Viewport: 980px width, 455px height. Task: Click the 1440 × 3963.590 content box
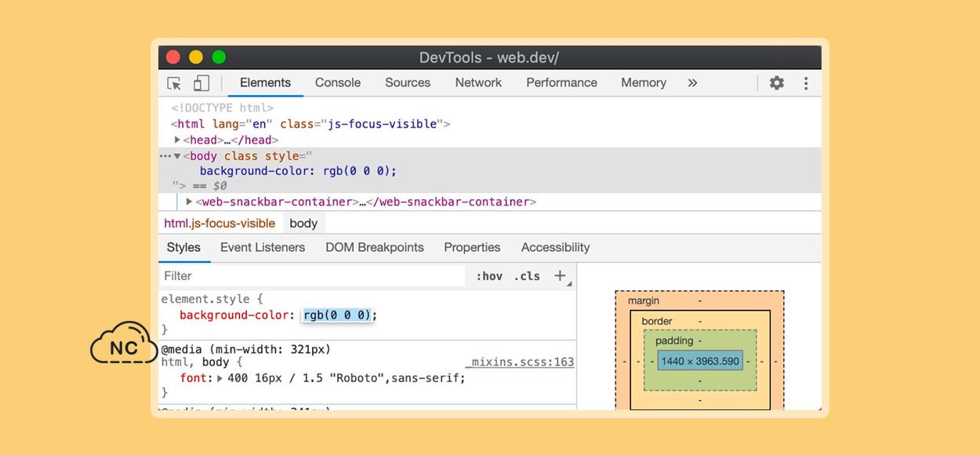pos(700,361)
